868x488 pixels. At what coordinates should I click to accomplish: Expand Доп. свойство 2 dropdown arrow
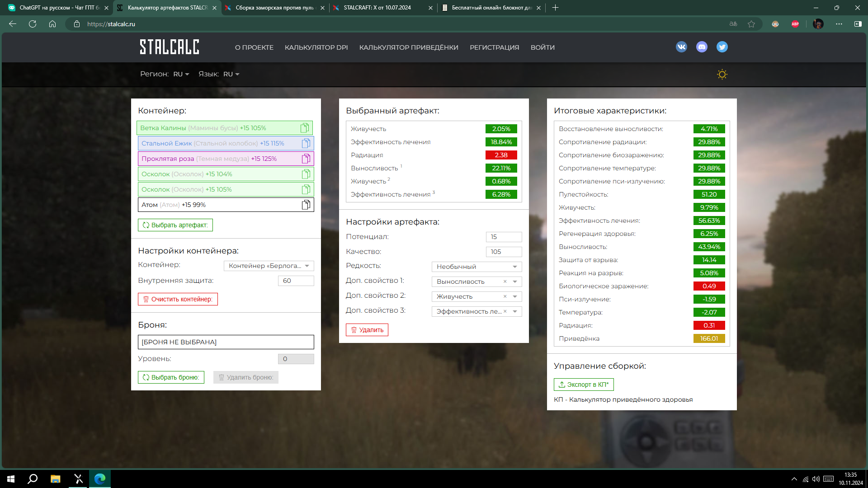[515, 296]
